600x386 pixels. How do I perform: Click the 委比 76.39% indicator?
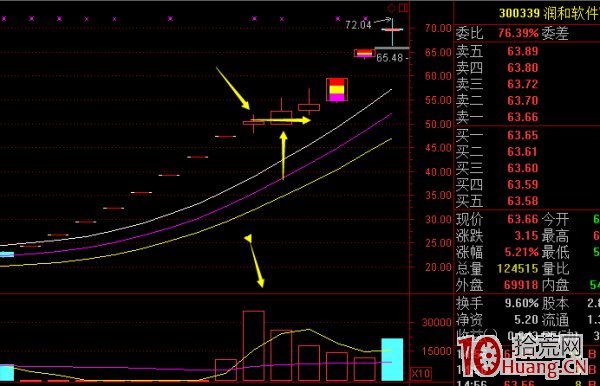497,33
